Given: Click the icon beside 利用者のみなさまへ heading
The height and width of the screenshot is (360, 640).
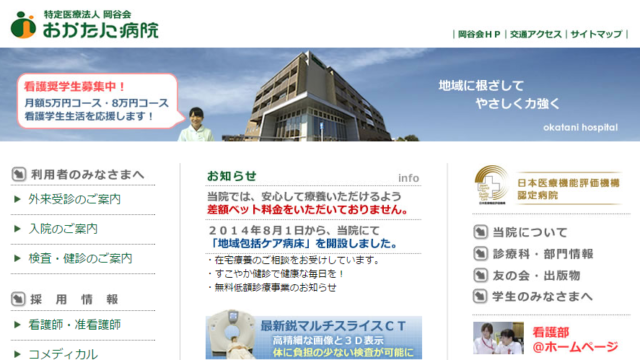Looking at the screenshot, I should tap(19, 174).
